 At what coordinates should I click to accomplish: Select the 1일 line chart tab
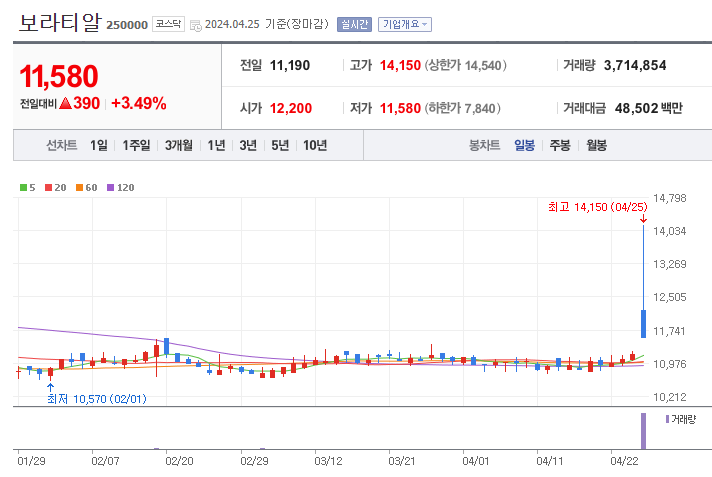click(x=99, y=145)
